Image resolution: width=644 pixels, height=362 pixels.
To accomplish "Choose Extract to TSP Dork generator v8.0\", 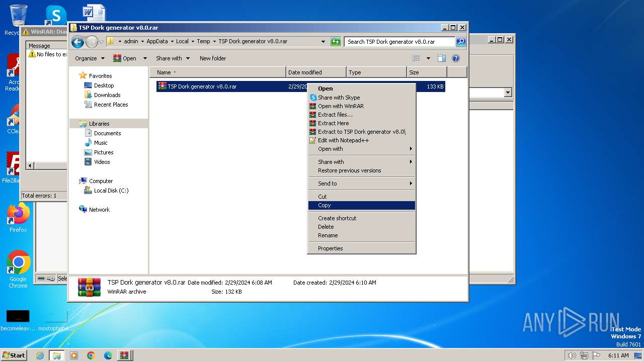I will [x=362, y=132].
